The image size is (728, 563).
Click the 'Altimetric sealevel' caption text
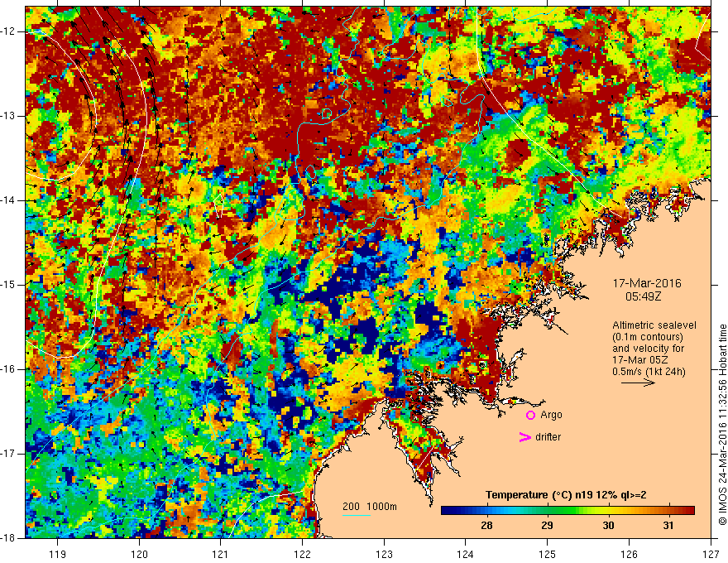(654, 325)
